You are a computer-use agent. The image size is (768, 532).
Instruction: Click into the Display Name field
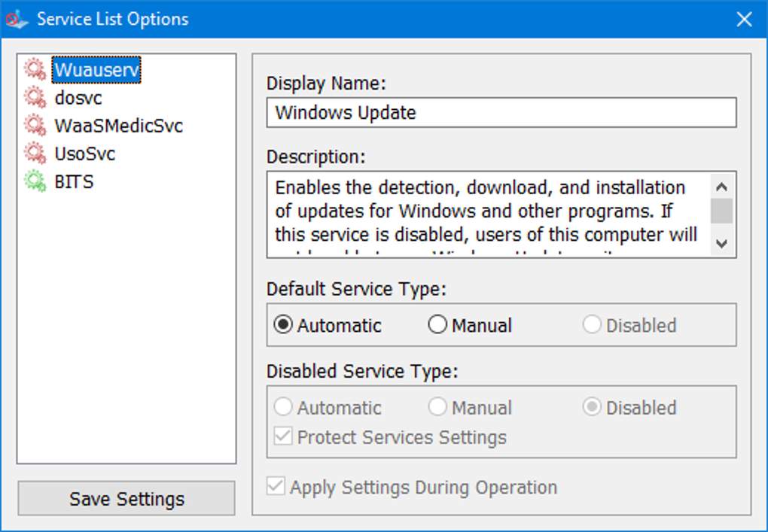[501, 113]
